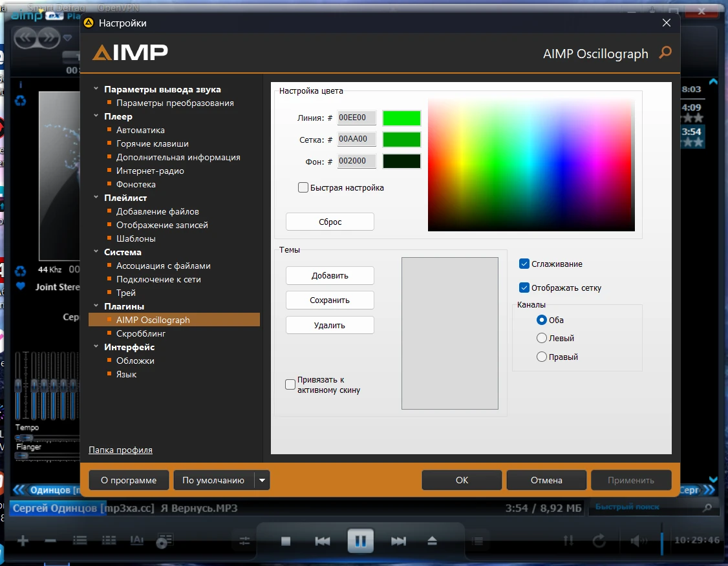Image resolution: width=728 pixels, height=566 pixels.
Task: Click the Фон hex color input field
Action: coord(356,161)
